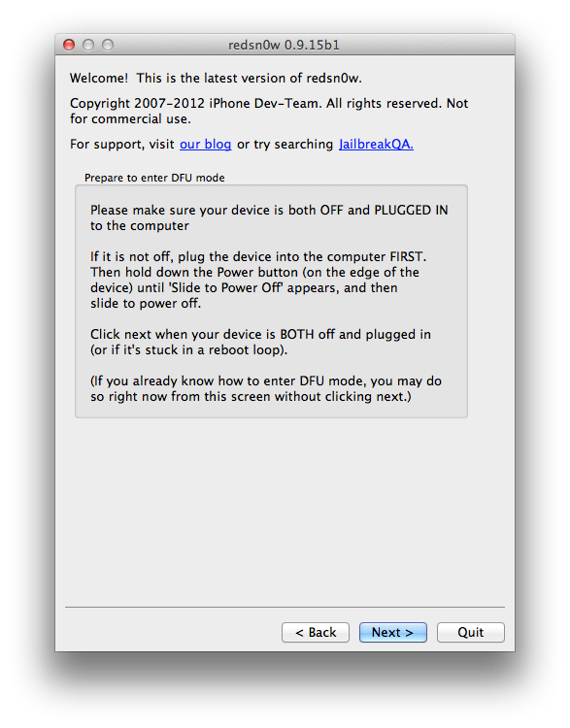Quit redsn0w using the Quit button
The height and width of the screenshot is (728, 570).
471,632
